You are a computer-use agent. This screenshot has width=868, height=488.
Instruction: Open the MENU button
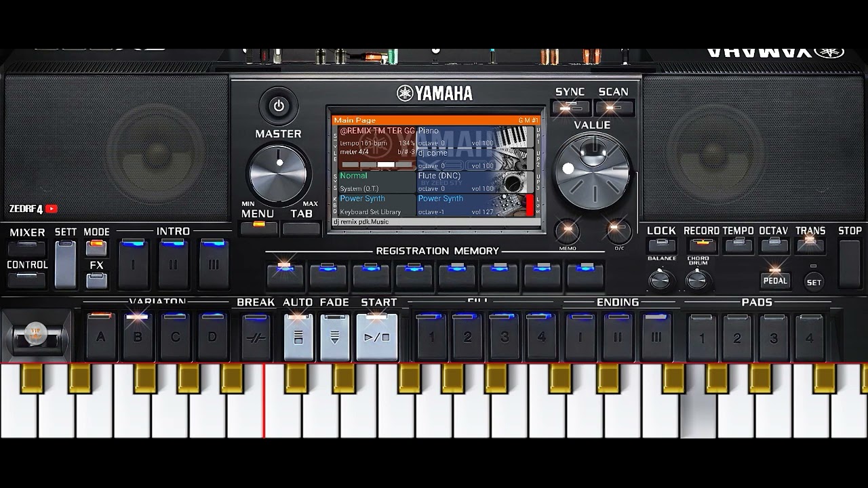pos(258,228)
